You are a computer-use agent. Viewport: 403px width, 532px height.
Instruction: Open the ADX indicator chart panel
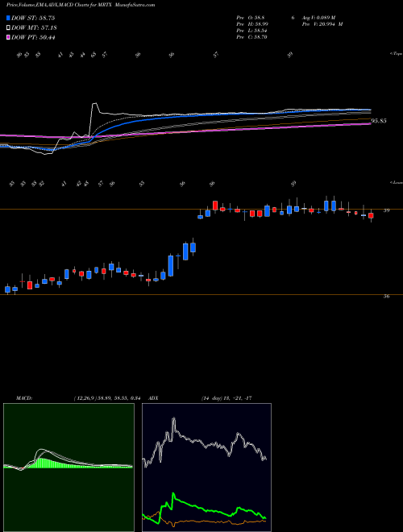click(206, 468)
